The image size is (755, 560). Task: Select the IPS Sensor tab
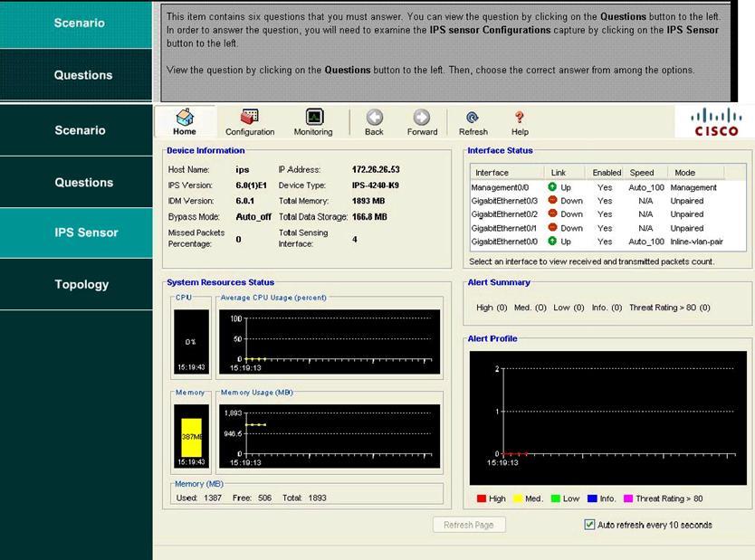pyautogui.click(x=76, y=233)
